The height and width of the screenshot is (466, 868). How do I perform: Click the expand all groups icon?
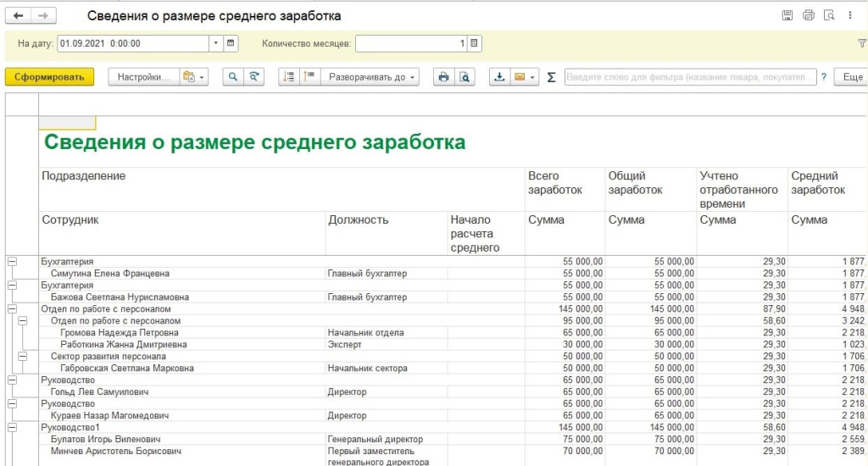click(x=289, y=77)
